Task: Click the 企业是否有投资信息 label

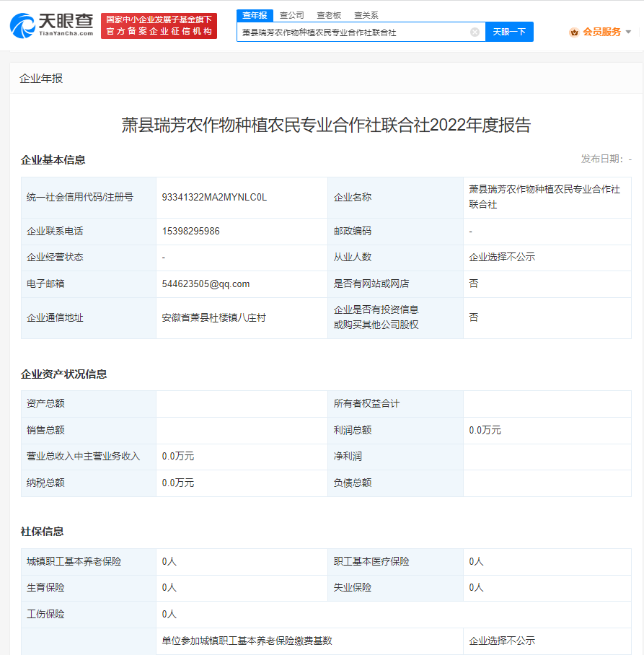Action: [376, 317]
